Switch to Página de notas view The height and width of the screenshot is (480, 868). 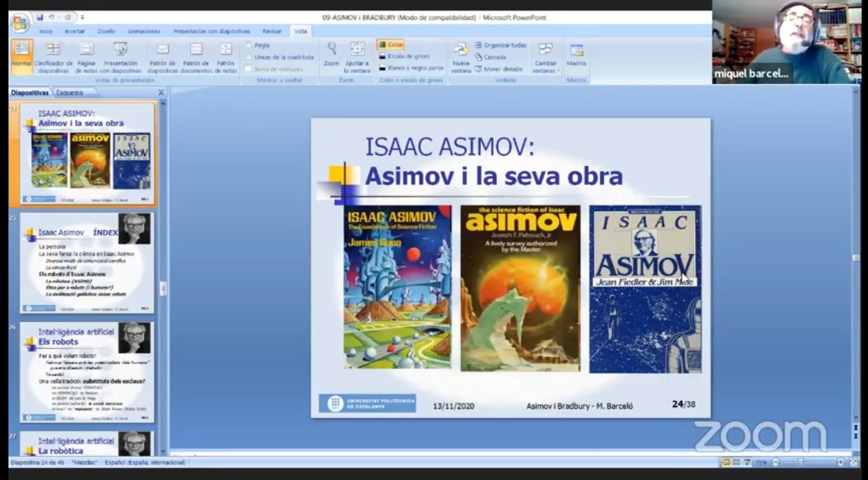pos(86,58)
